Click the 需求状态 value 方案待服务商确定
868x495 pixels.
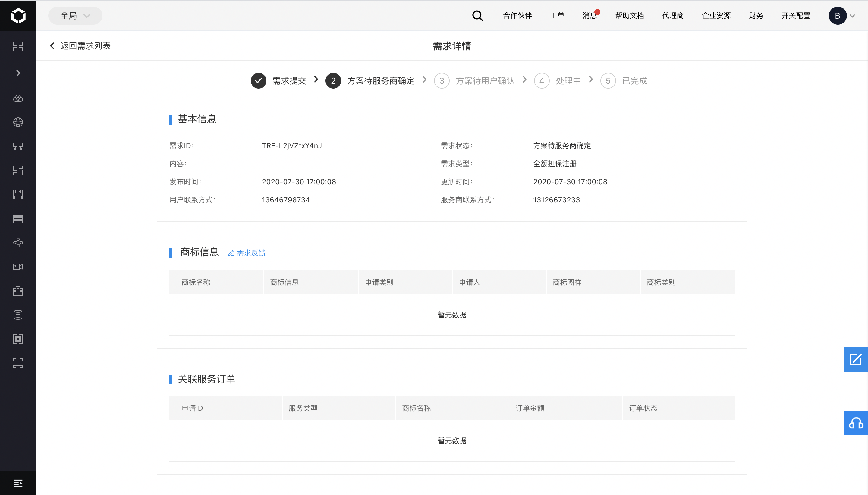click(x=562, y=145)
